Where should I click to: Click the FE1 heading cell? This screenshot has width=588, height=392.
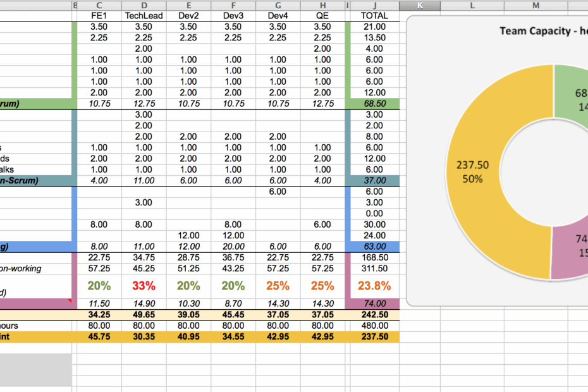99,16
